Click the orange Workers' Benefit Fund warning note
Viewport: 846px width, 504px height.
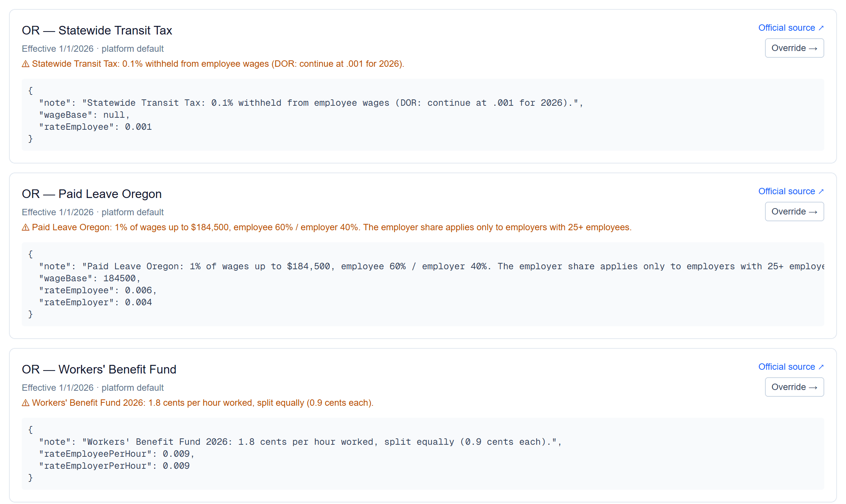(x=197, y=403)
